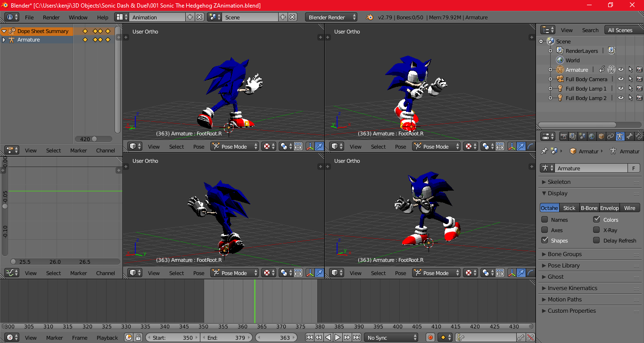The image size is (644, 343).
Task: Select Wire bone display type
Action: tap(629, 208)
